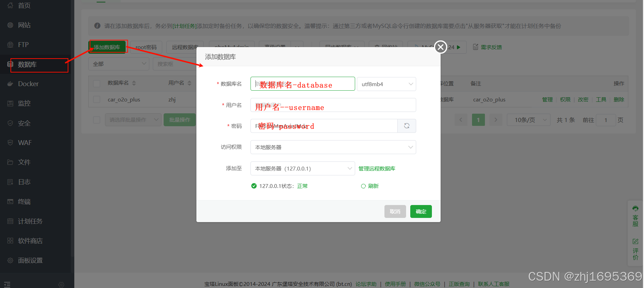The width and height of the screenshot is (644, 288).
Task: Click the 面板设置 gear icon in sidebar
Action: [10, 260]
